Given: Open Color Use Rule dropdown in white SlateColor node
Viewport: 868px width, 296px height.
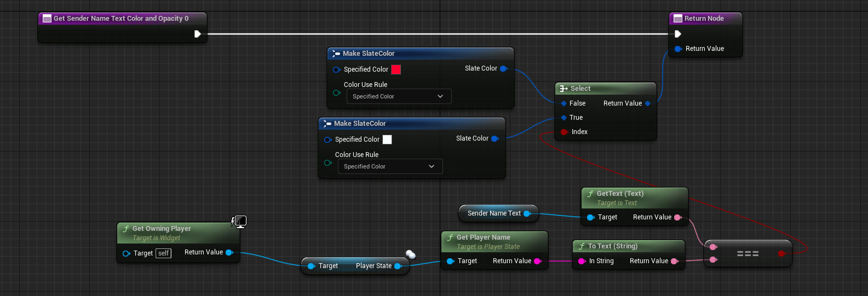Looking at the screenshot, I should [x=390, y=166].
